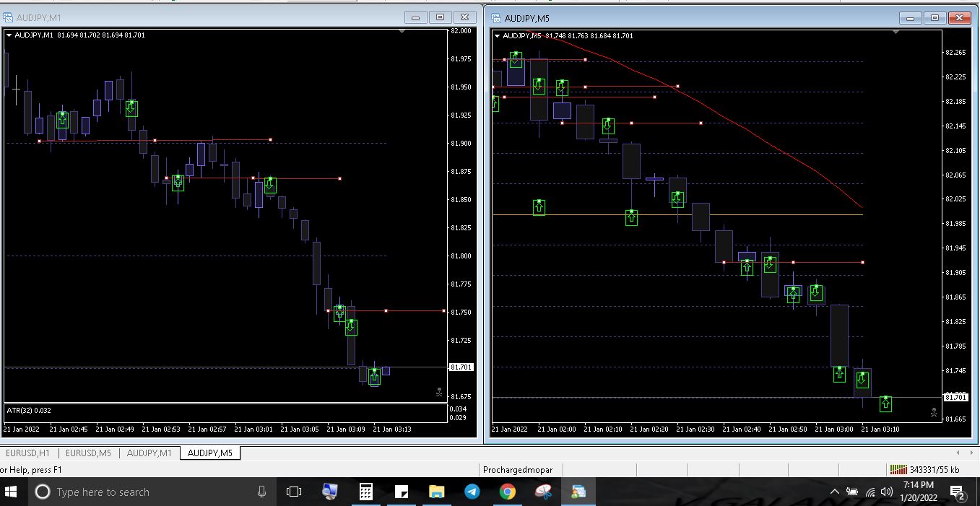Select the lowest up-arrow marker on M5 chart
The height and width of the screenshot is (506, 980).
click(x=885, y=404)
